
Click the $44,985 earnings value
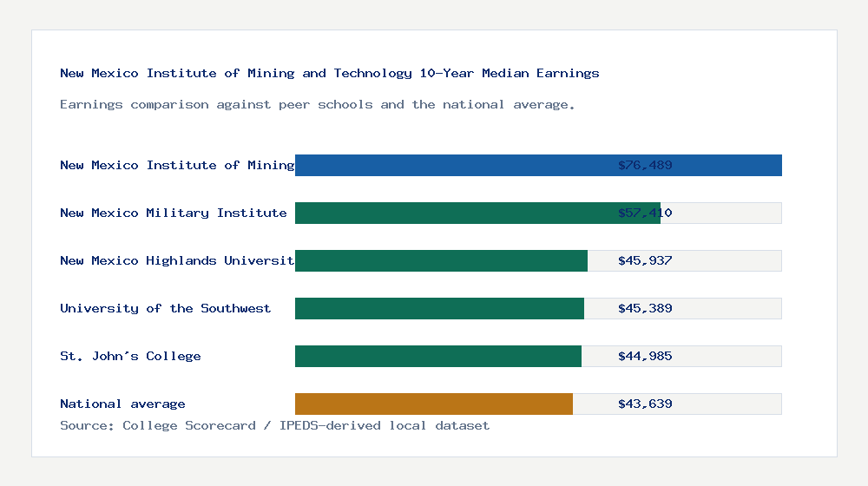(645, 356)
